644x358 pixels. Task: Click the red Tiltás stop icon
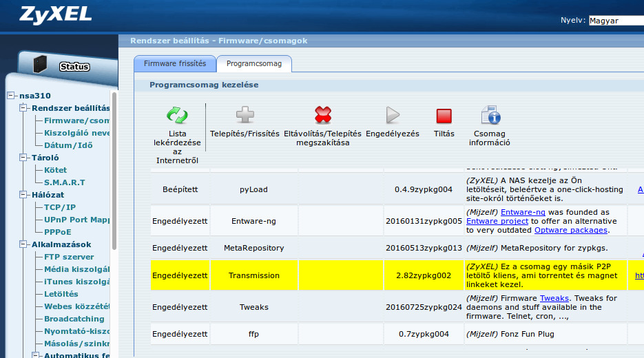444,116
